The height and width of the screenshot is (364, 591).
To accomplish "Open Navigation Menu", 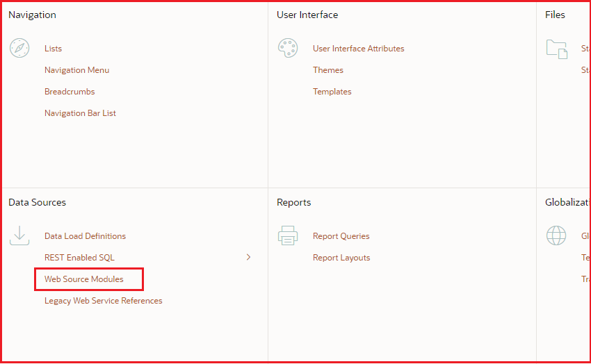I will [x=76, y=70].
